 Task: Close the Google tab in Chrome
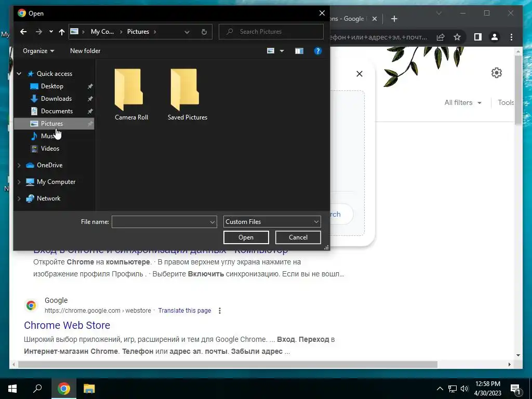374,19
